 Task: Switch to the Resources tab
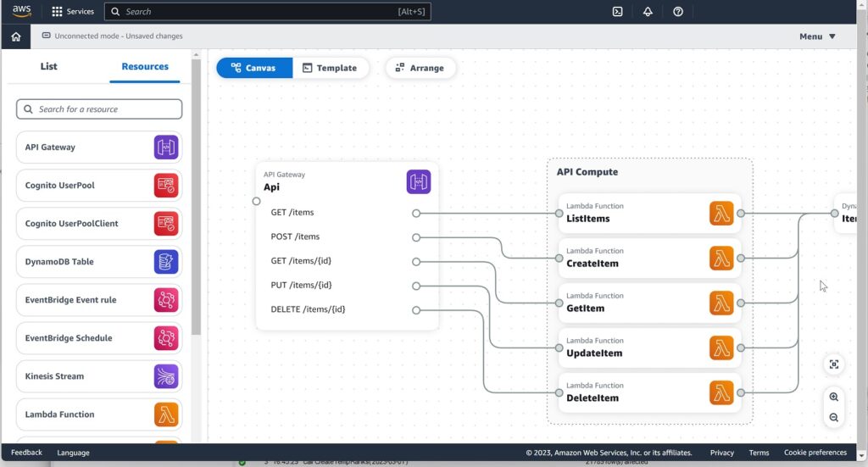click(x=145, y=66)
